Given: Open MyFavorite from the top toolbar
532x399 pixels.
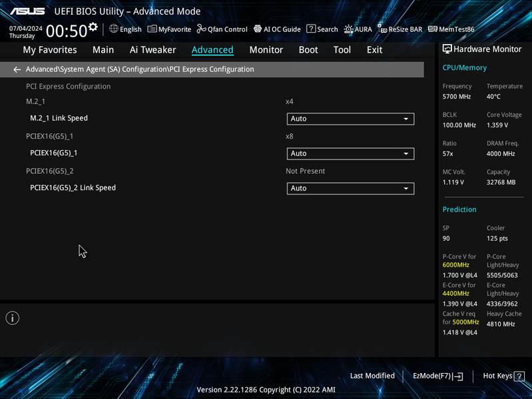Looking at the screenshot, I should pyautogui.click(x=169, y=29).
